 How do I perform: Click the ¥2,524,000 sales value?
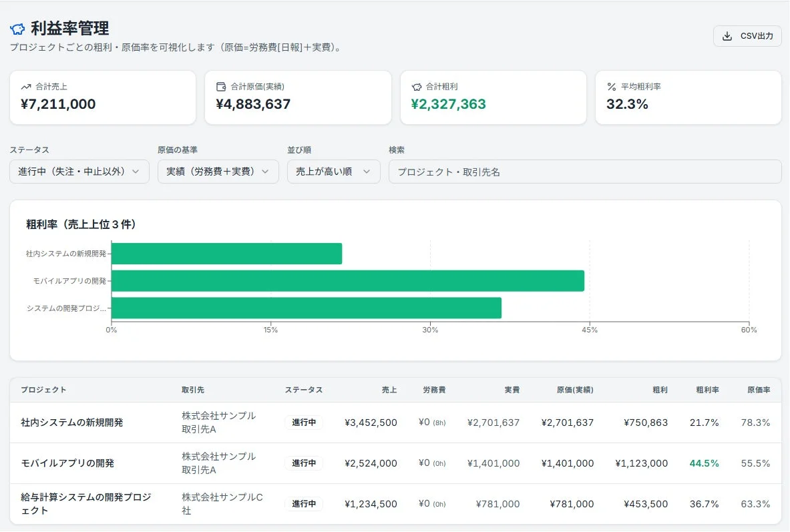371,463
